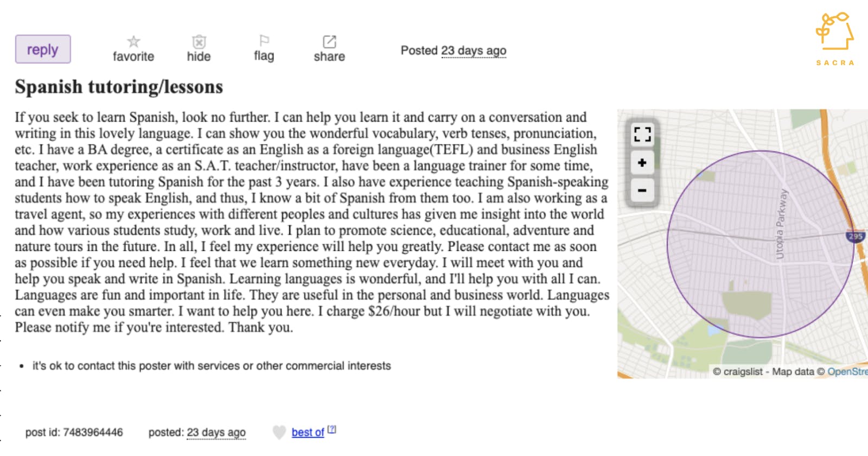Flag this post with the flag icon
The image size is (868, 456).
pyautogui.click(x=264, y=41)
